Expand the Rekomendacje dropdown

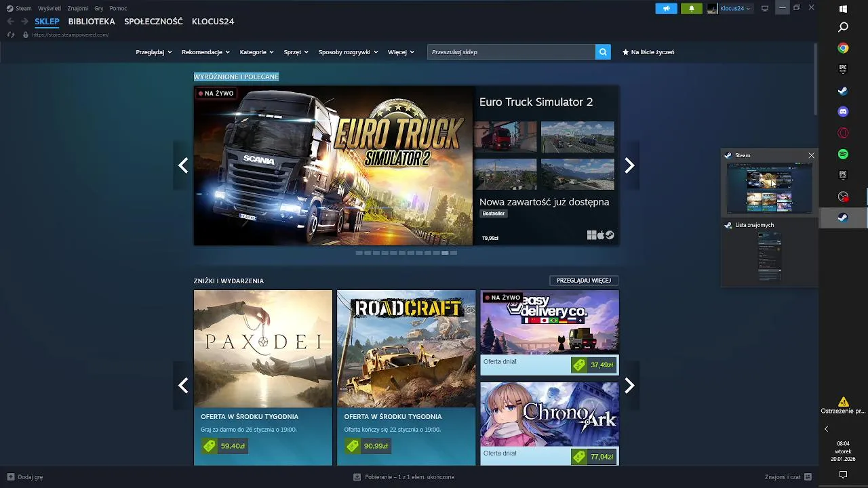(x=205, y=52)
